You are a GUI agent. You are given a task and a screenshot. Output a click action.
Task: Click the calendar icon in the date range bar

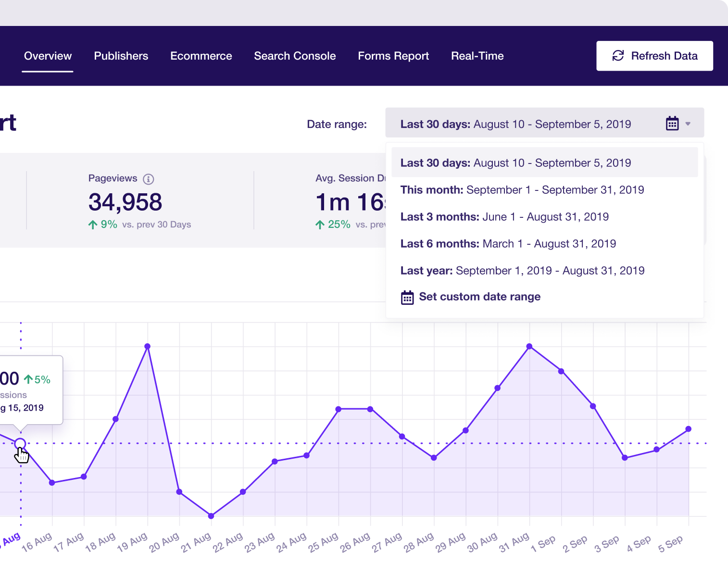pyautogui.click(x=672, y=124)
